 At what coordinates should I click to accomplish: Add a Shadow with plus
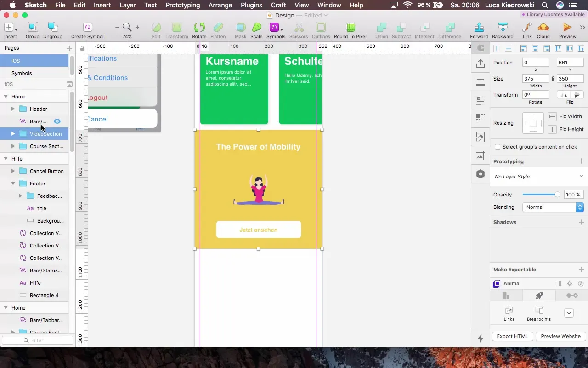pyautogui.click(x=581, y=222)
